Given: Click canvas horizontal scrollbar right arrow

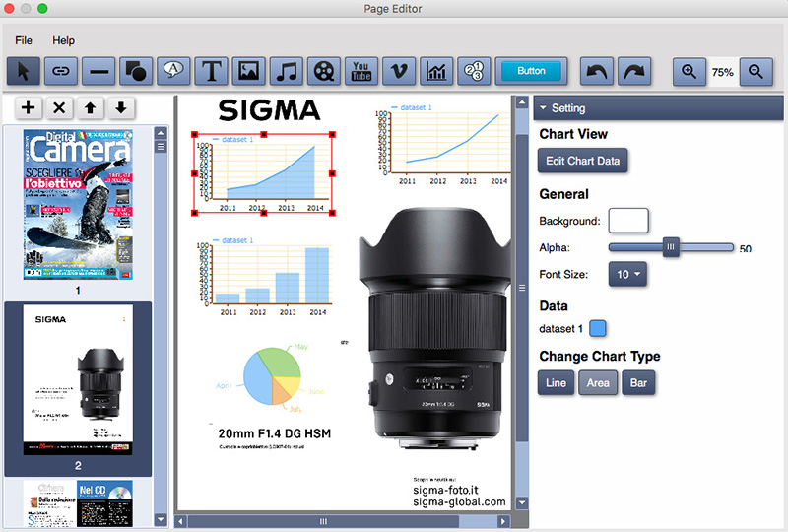Looking at the screenshot, I should (x=503, y=521).
